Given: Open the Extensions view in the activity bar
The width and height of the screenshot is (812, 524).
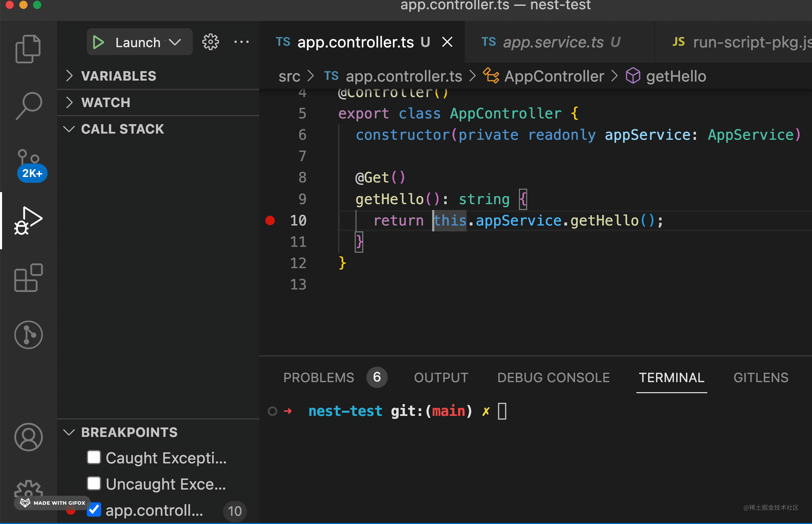Looking at the screenshot, I should point(28,278).
